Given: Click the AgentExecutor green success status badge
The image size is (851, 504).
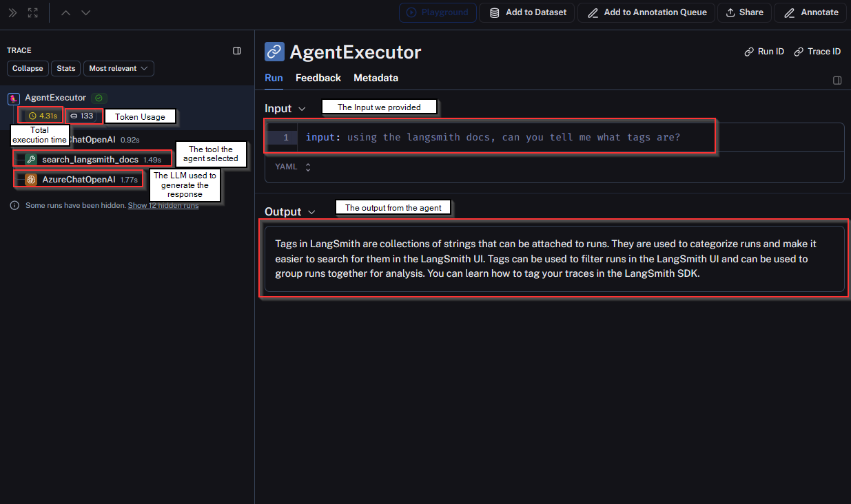Looking at the screenshot, I should pos(99,98).
